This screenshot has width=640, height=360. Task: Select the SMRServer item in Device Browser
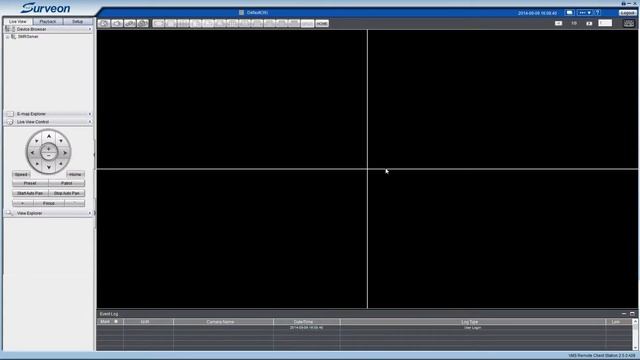tap(28, 36)
